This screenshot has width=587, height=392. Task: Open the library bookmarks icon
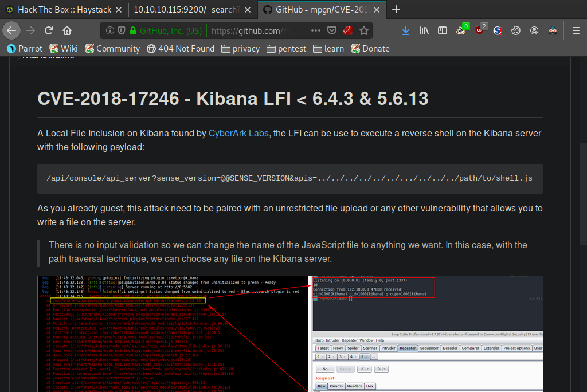click(x=424, y=30)
